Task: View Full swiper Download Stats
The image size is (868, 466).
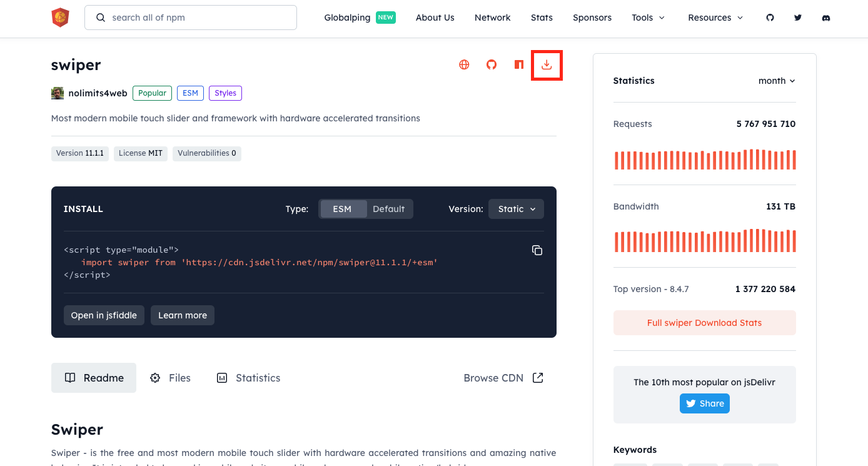Action: coord(704,323)
